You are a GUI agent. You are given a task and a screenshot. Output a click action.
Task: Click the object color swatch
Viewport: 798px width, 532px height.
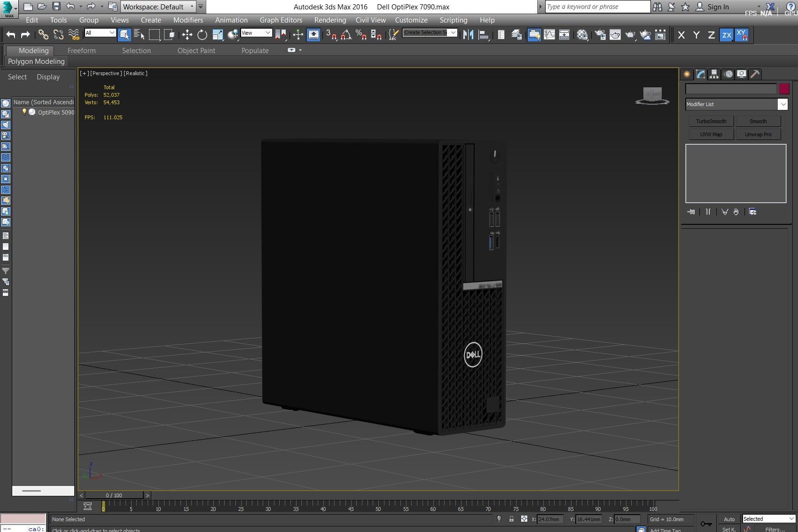(784, 89)
